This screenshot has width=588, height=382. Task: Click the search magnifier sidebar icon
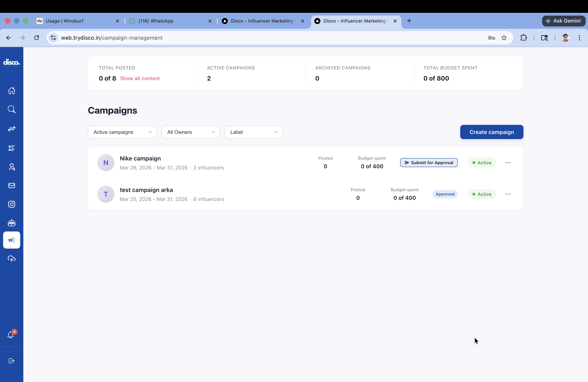pos(12,109)
